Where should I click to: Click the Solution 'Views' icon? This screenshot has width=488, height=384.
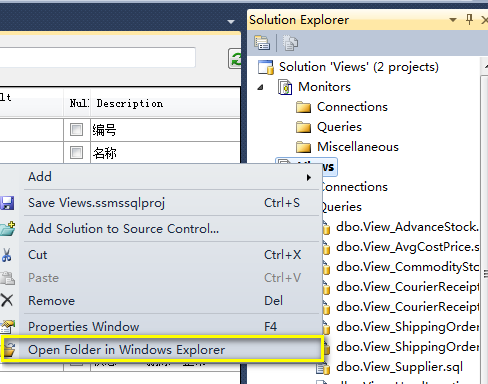(x=266, y=67)
